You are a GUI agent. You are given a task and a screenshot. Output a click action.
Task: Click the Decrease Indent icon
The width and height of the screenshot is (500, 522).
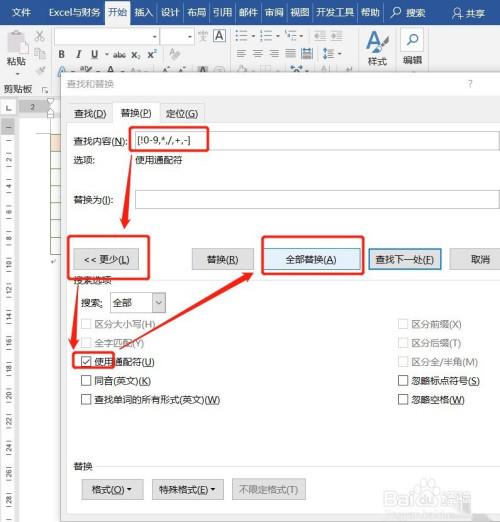pos(320,35)
